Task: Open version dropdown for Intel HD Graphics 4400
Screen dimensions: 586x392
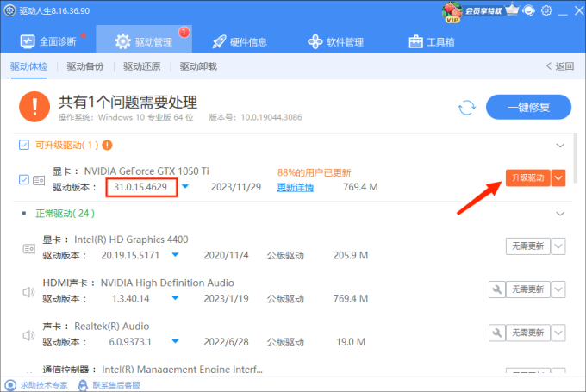Action: click(x=175, y=255)
